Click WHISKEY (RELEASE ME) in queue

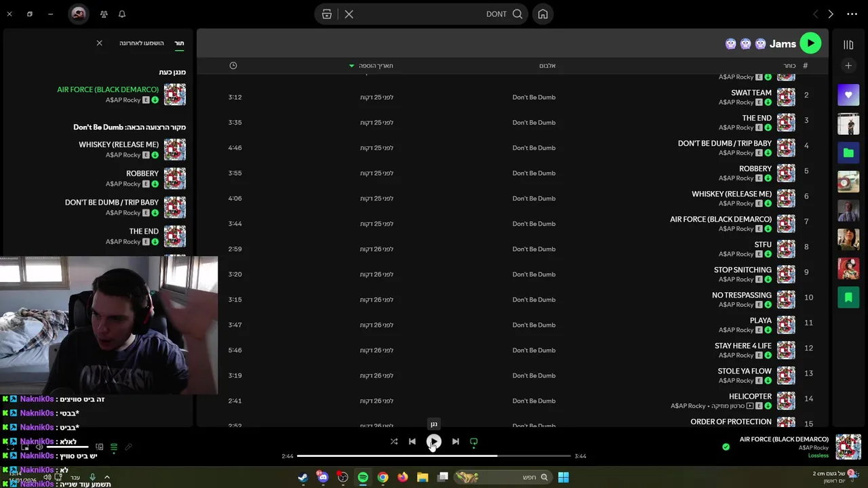(119, 144)
